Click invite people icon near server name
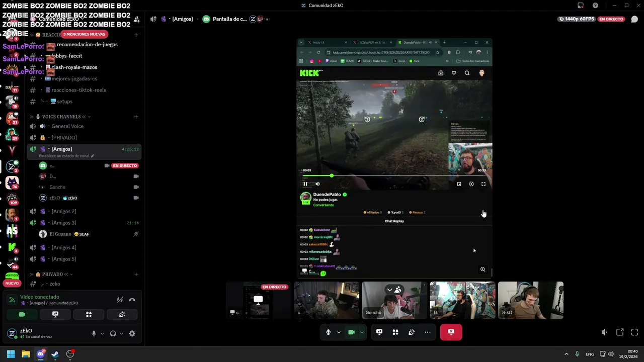Screen dimensions: 644x362 coord(136,19)
